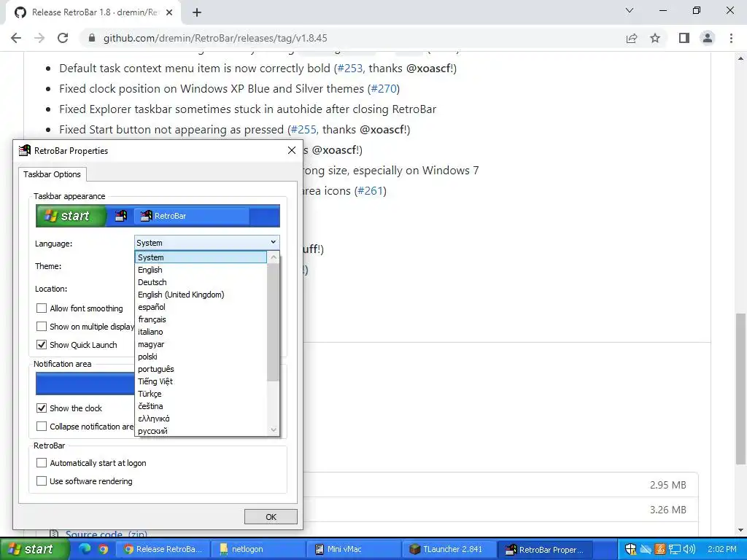Open the Chrome profile avatar
The height and width of the screenshot is (560, 747).
coord(708,38)
